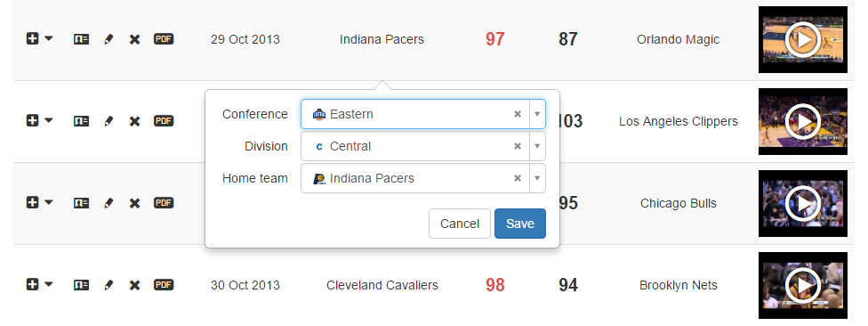Clear the Eastern conference selection
The width and height of the screenshot is (868, 326).
coord(518,114)
